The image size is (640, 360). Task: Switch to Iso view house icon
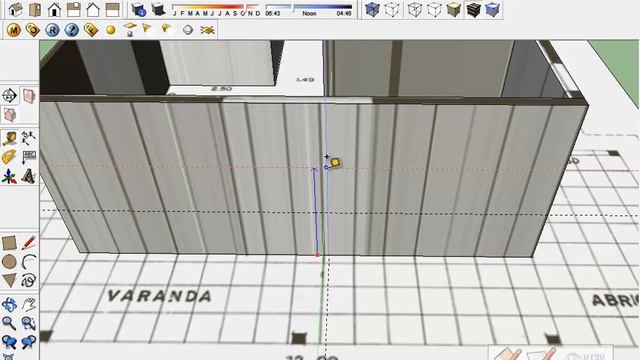point(16,9)
